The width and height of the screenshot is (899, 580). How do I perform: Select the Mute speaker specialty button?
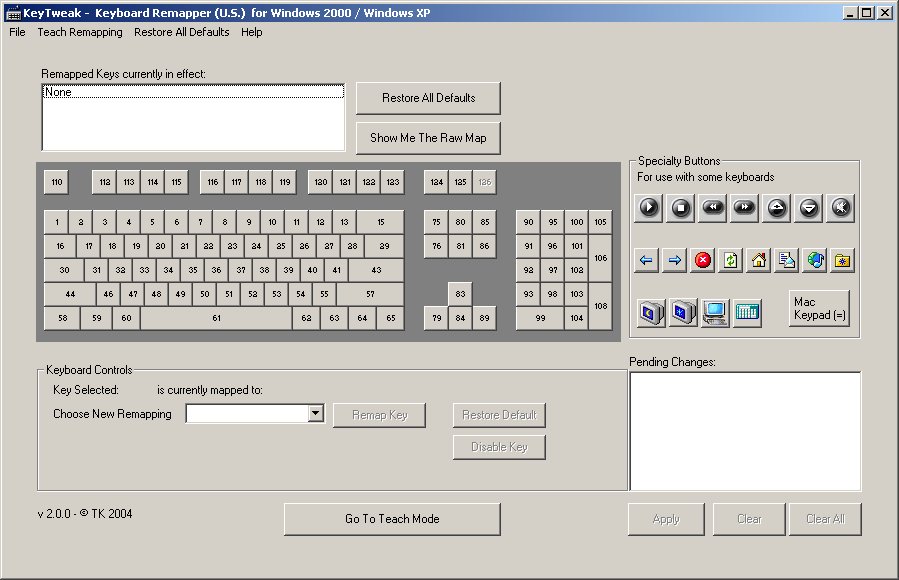tap(841, 207)
